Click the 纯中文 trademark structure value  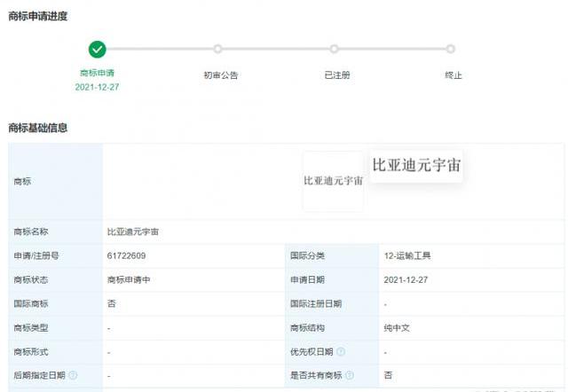click(x=397, y=328)
